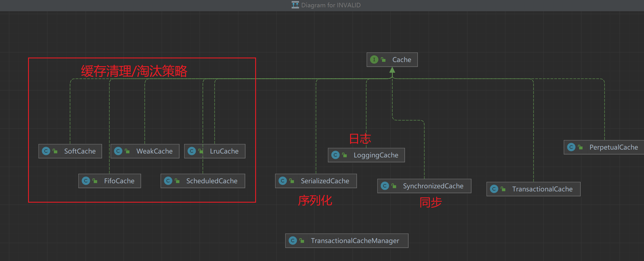
Task: Click the visibility lock icon on Cache node
Action: tap(383, 59)
